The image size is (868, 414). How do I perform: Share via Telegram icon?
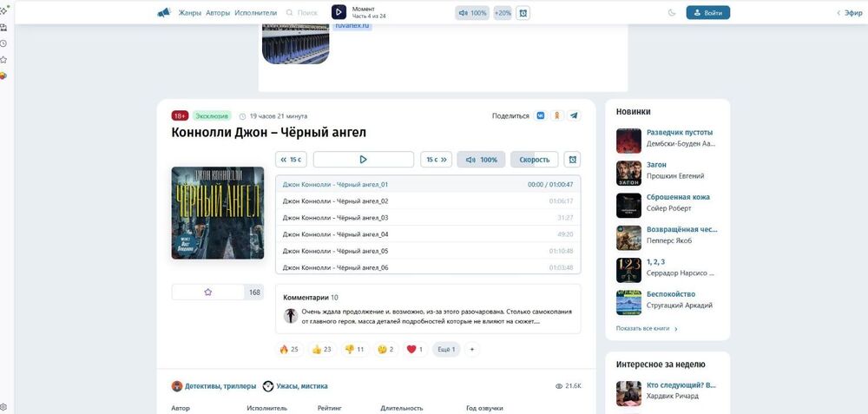[x=574, y=115]
